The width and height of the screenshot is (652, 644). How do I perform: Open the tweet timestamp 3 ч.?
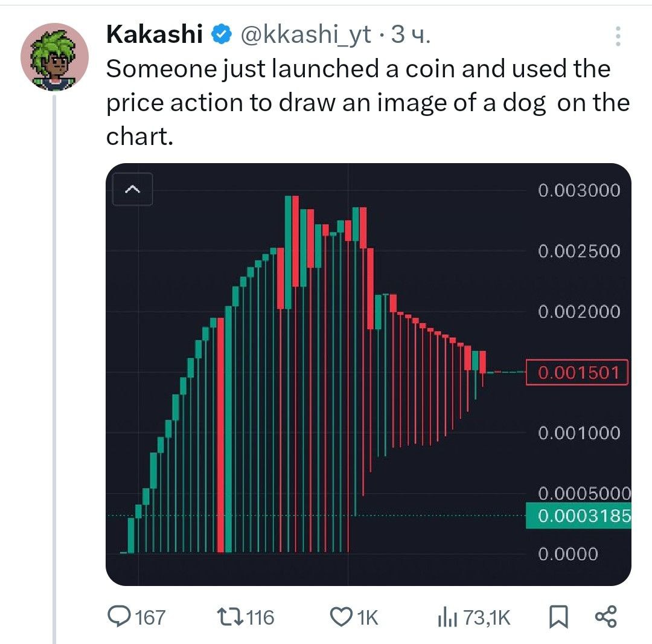(x=411, y=34)
